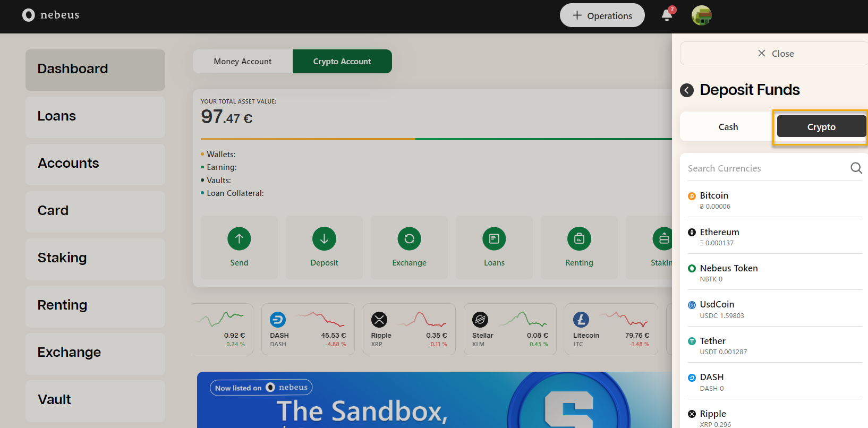Viewport: 868px width, 428px height.
Task: Open Vault in sidebar
Action: pos(95,400)
